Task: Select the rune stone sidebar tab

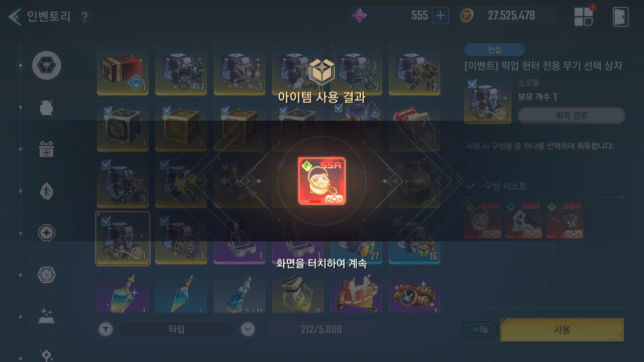Action: [47, 191]
